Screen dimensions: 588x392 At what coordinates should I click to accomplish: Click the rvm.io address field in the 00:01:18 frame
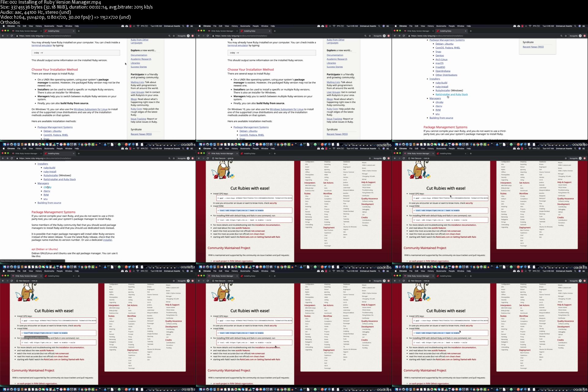pos(426,158)
